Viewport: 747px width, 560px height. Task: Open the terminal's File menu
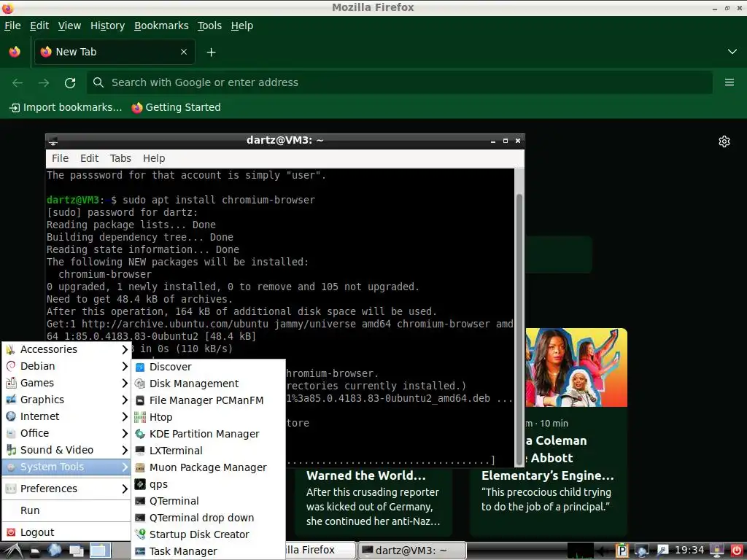click(x=60, y=158)
